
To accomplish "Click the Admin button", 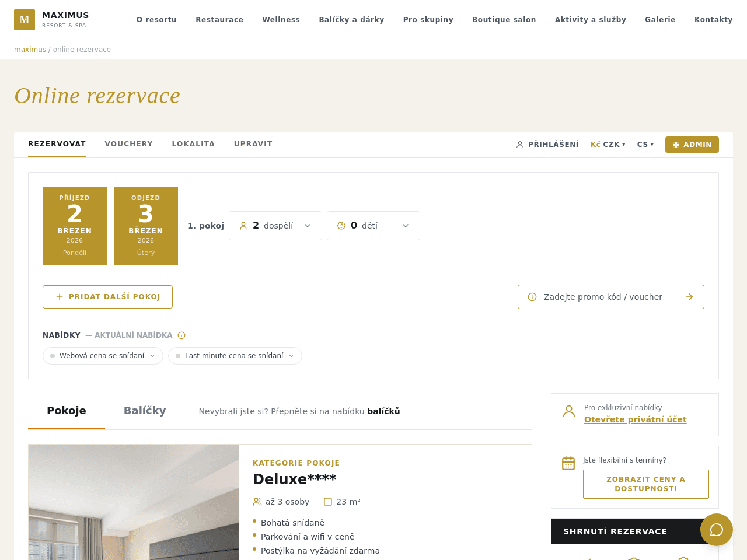I will (692, 145).
